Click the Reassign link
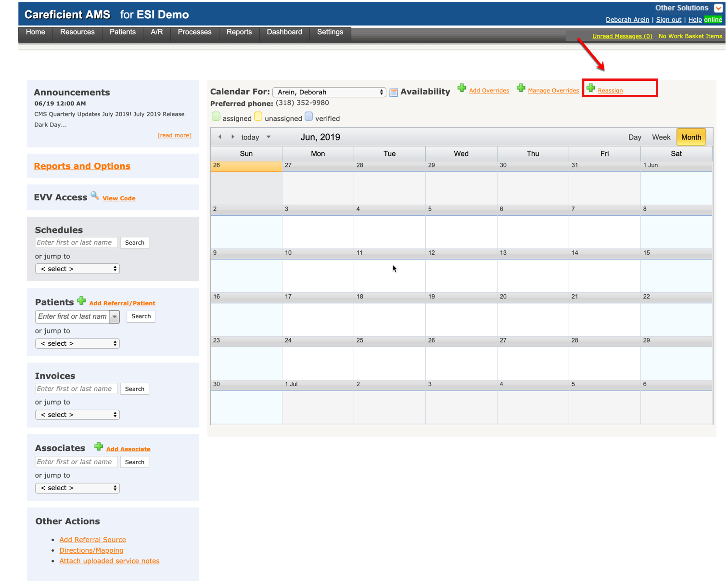 [610, 91]
